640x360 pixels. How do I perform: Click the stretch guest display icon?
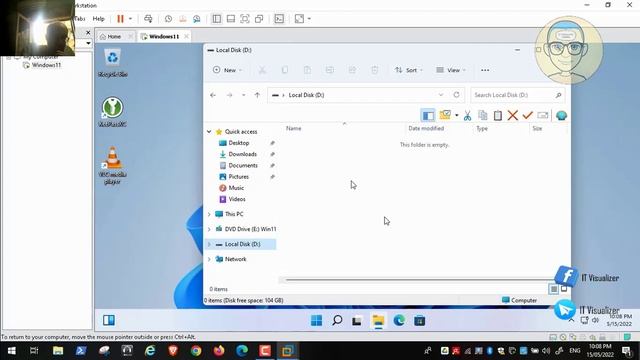[299, 19]
